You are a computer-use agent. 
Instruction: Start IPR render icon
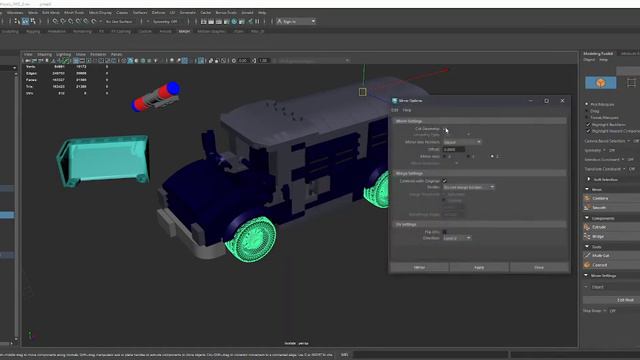219,21
